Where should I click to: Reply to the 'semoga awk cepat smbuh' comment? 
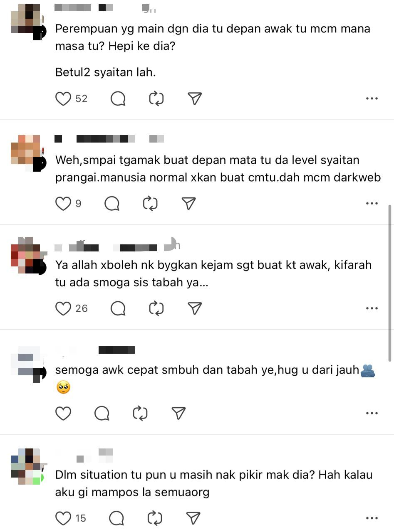(102, 413)
